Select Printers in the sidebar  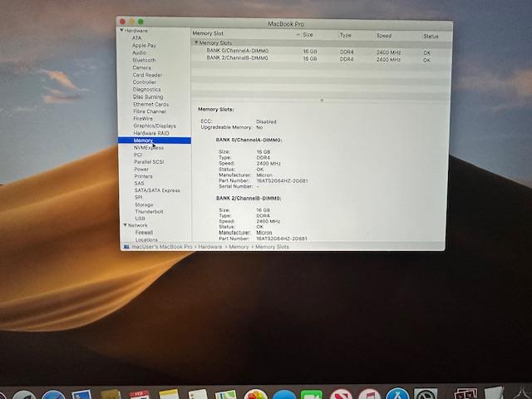(x=144, y=176)
